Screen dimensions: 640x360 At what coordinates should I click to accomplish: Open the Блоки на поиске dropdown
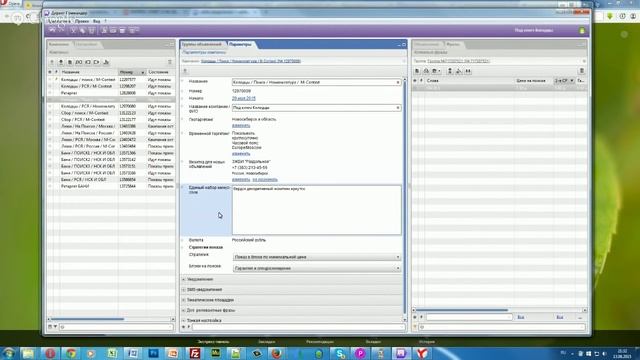(x=398, y=268)
